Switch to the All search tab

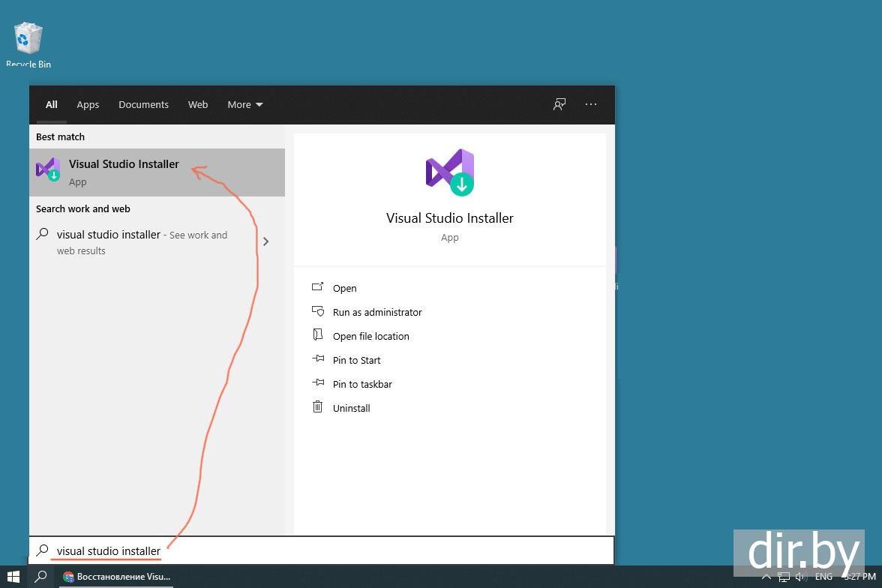click(51, 105)
